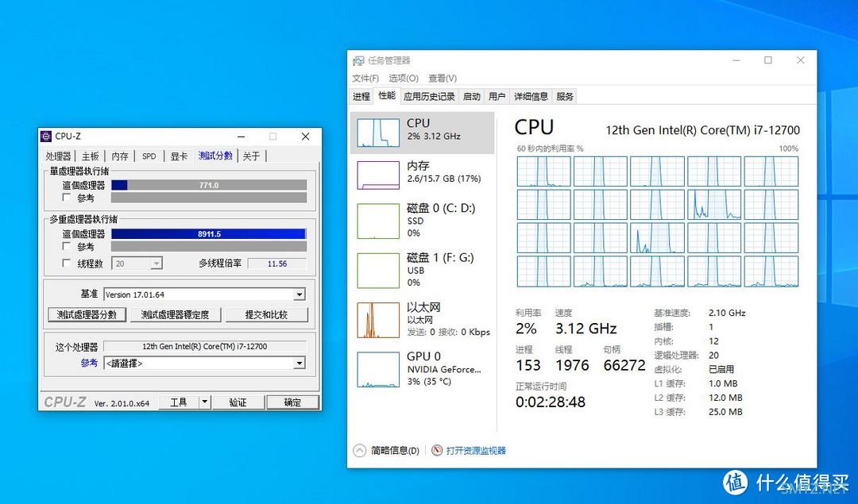
Task: Select the 内存 memory graph thumbnail
Action: 378,175
